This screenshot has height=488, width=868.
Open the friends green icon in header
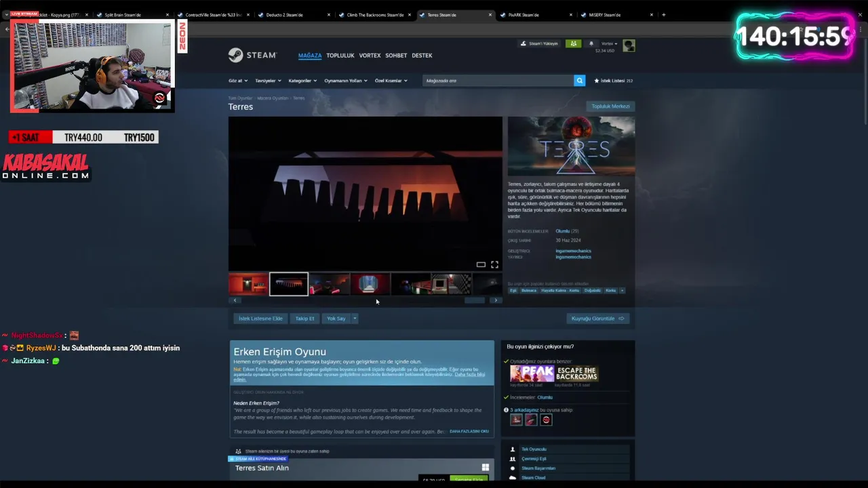coord(574,43)
